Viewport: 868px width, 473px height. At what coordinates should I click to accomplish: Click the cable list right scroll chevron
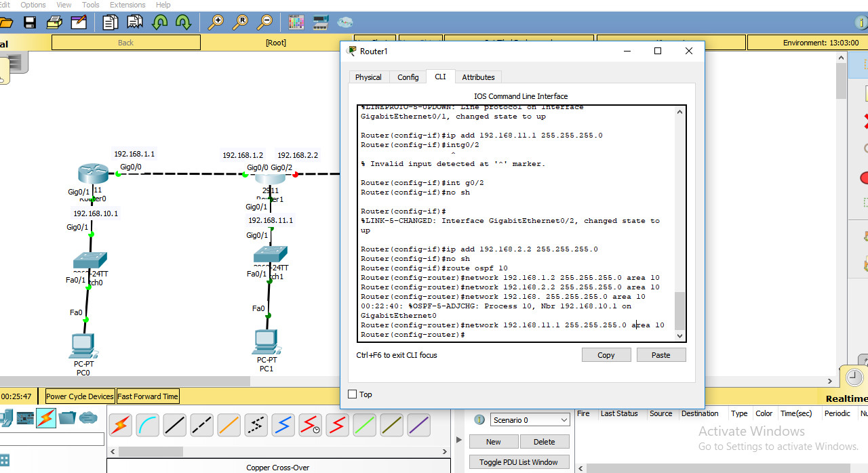(444, 451)
